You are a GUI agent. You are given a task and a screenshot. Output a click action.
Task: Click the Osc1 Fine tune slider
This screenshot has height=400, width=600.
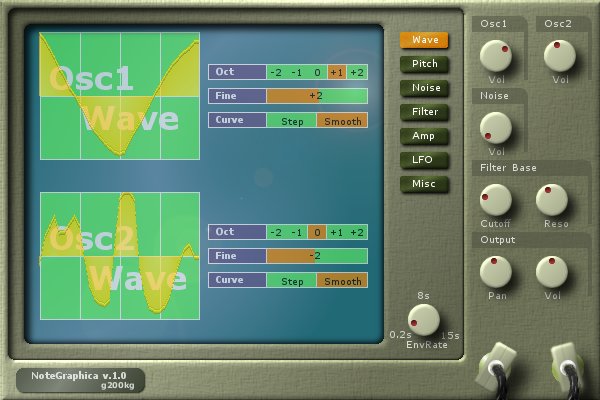316,96
